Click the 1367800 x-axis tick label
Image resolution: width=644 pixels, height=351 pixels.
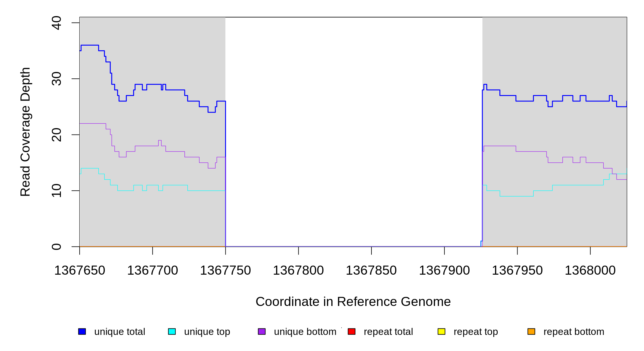pos(298,270)
